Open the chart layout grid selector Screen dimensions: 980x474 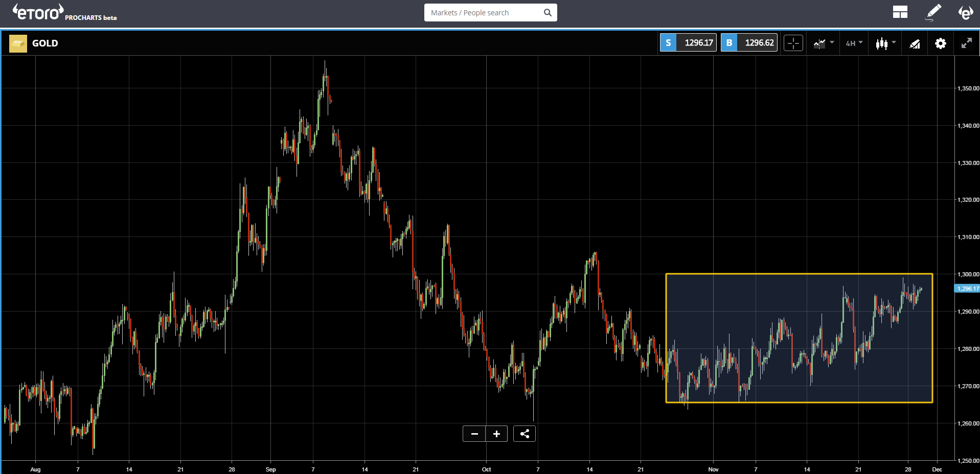900,12
